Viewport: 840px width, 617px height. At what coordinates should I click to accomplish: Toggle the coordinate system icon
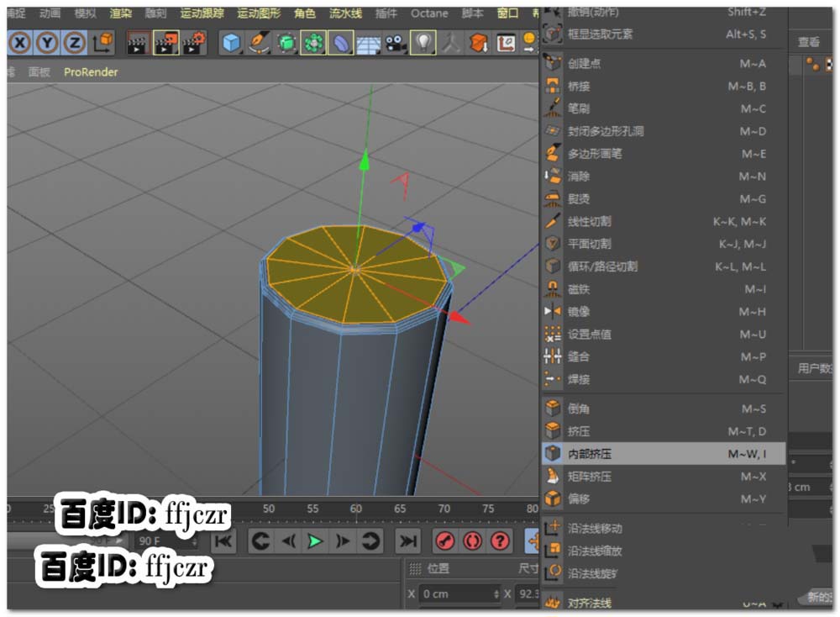coord(102,42)
